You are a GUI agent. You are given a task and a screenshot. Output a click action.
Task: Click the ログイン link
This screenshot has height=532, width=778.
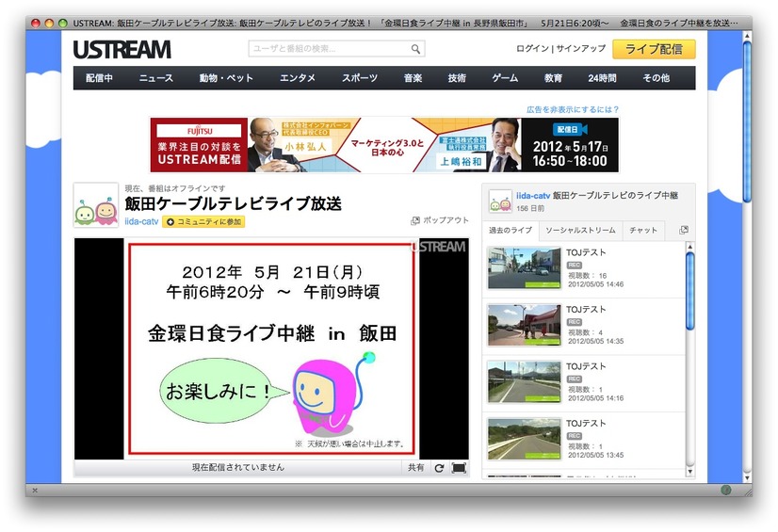click(532, 48)
